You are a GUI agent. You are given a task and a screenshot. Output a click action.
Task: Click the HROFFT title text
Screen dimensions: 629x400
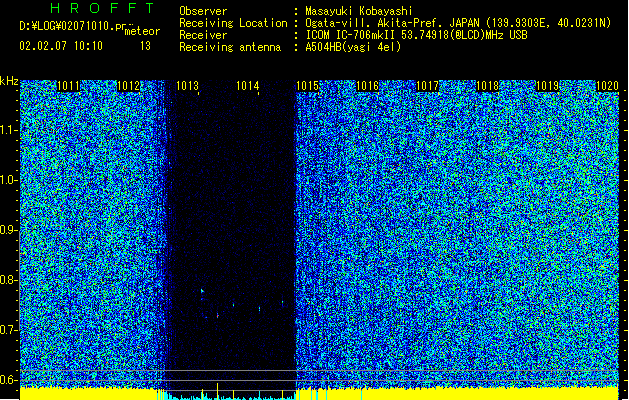coord(103,8)
